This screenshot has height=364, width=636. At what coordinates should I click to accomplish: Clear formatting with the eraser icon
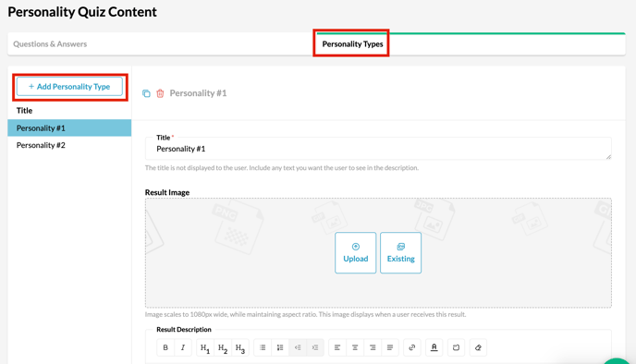pos(478,347)
